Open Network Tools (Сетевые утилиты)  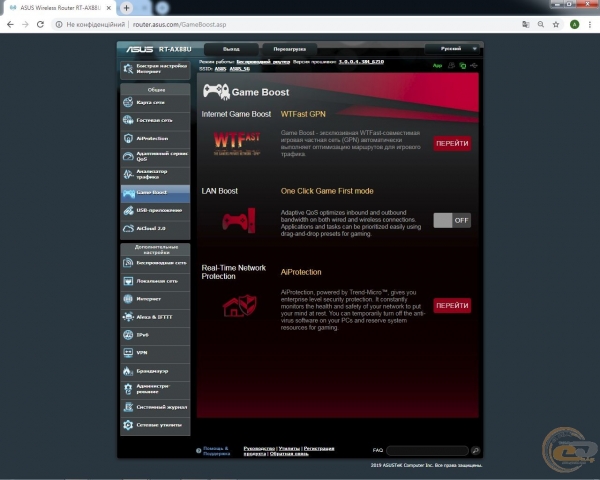(x=155, y=425)
